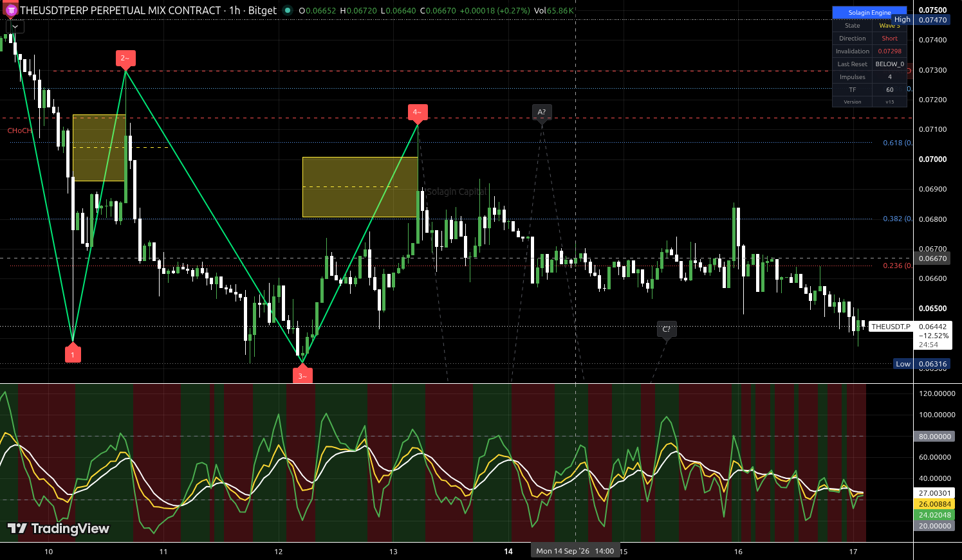Viewport: 962px width, 560px height.
Task: Click the TF value 60
Action: [x=889, y=90]
